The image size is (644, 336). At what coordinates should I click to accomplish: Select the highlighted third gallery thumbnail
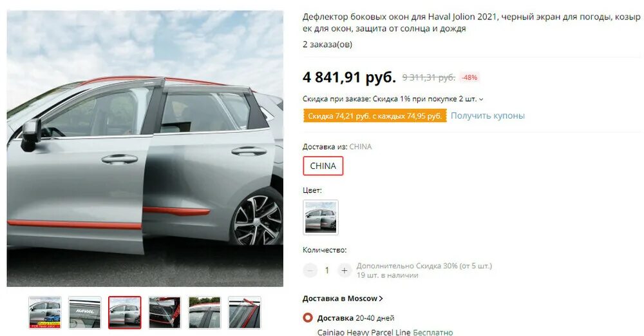[125, 313]
